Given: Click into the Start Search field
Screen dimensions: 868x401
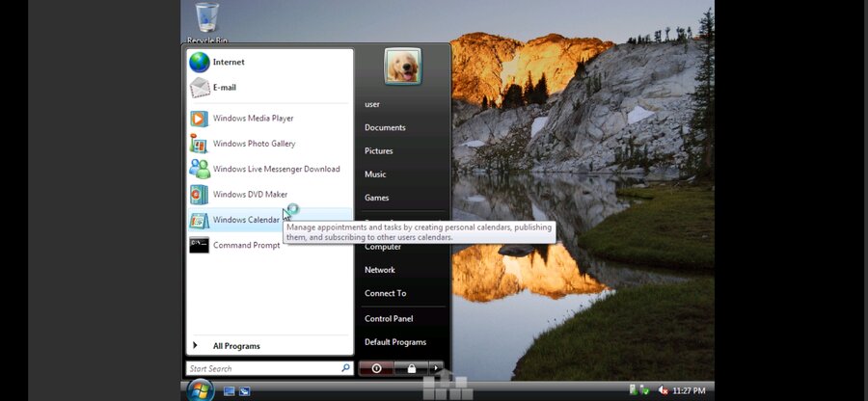Looking at the screenshot, I should point(269,368).
